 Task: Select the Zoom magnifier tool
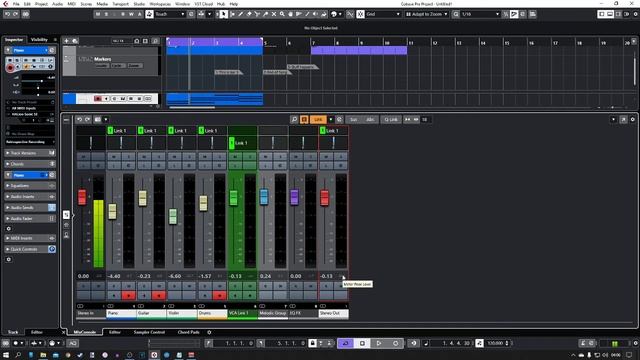pos(282,14)
